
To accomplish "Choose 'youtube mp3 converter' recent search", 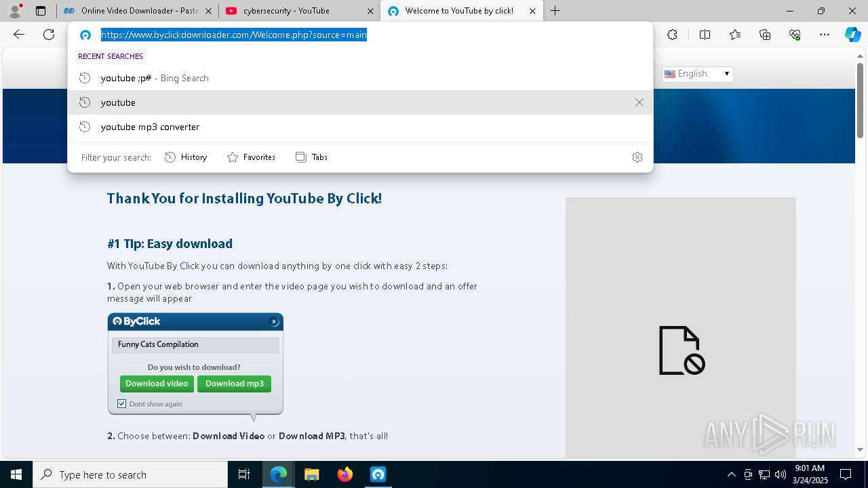I will tap(360, 127).
